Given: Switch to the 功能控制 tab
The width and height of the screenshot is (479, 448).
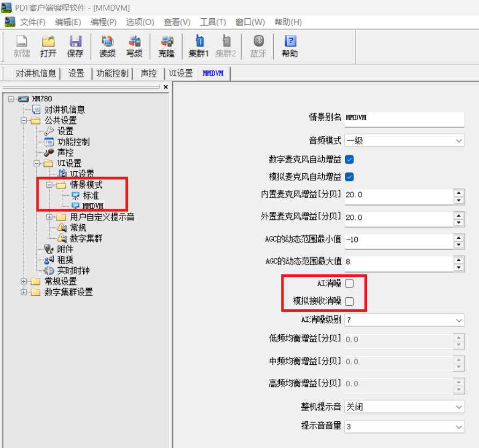Looking at the screenshot, I should [112, 74].
